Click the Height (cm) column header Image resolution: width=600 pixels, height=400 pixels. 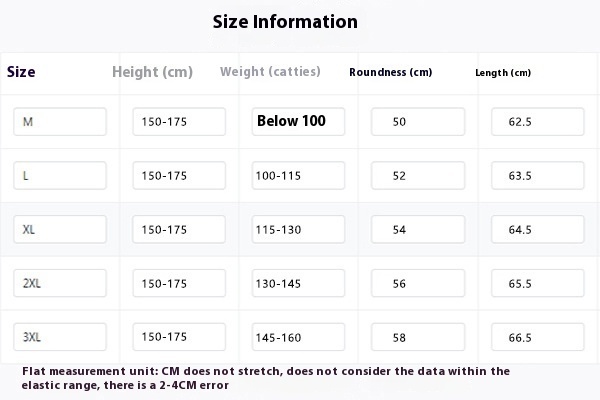click(x=152, y=72)
